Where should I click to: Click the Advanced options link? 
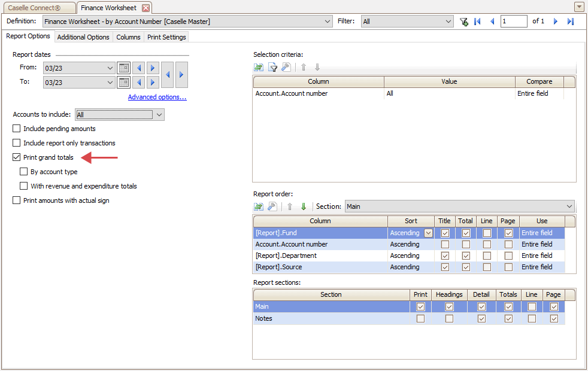click(x=157, y=97)
